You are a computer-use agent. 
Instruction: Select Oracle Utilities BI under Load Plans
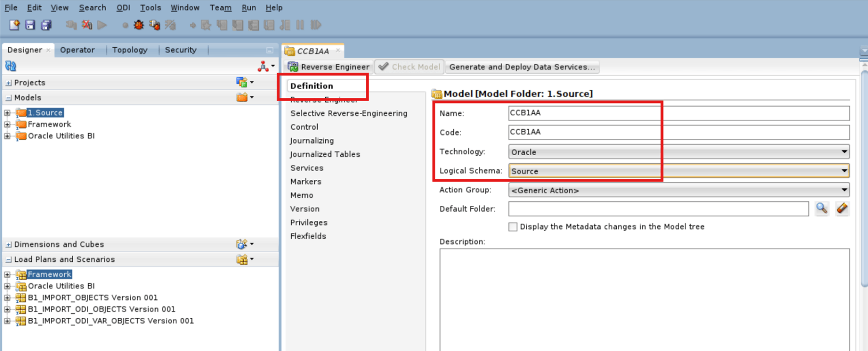(61, 286)
